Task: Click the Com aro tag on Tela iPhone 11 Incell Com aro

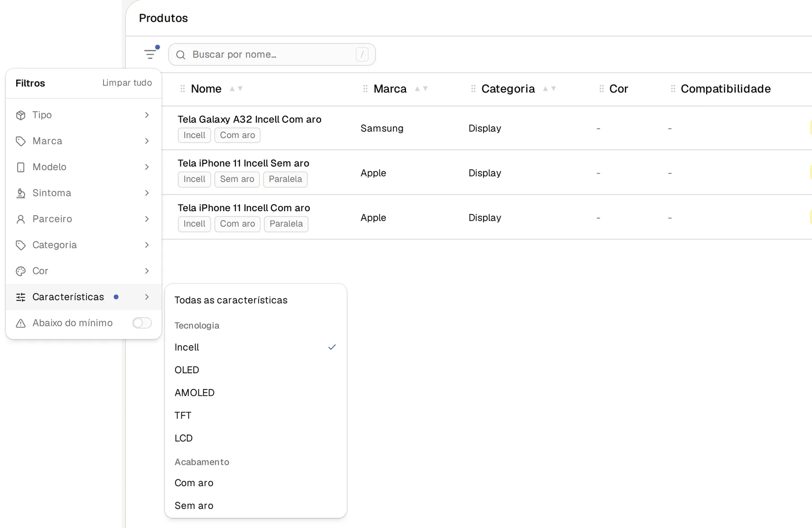Action: [237, 224]
